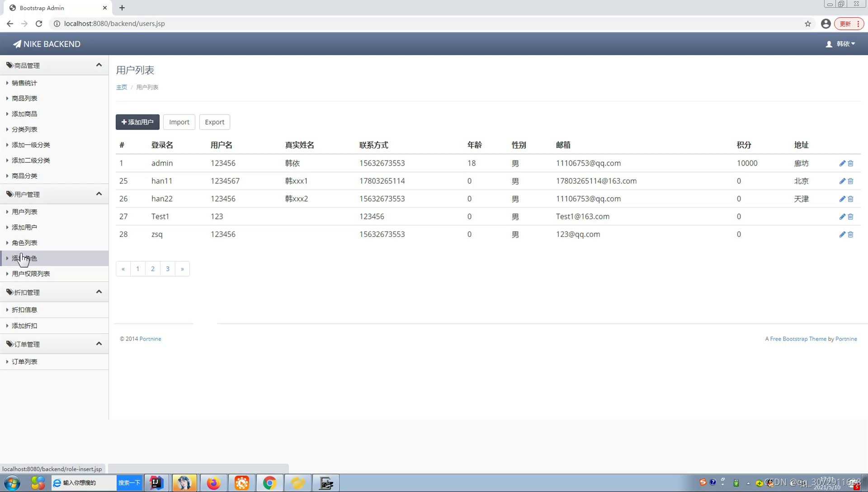Collapse the 用户管理 sidebar section
868x492 pixels.
click(99, 194)
